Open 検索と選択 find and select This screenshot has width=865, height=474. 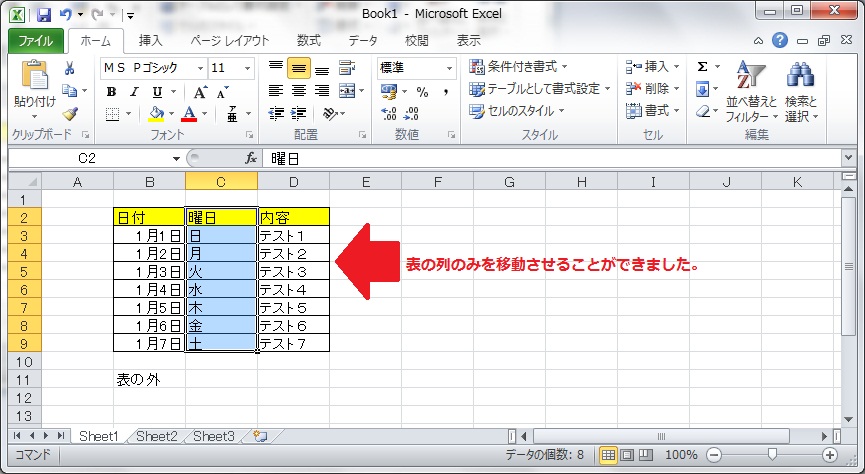coord(801,92)
